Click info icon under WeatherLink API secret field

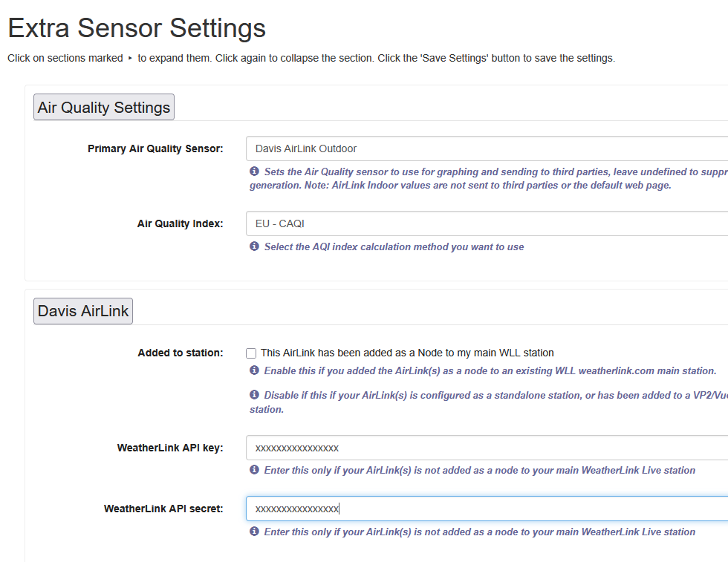click(254, 532)
